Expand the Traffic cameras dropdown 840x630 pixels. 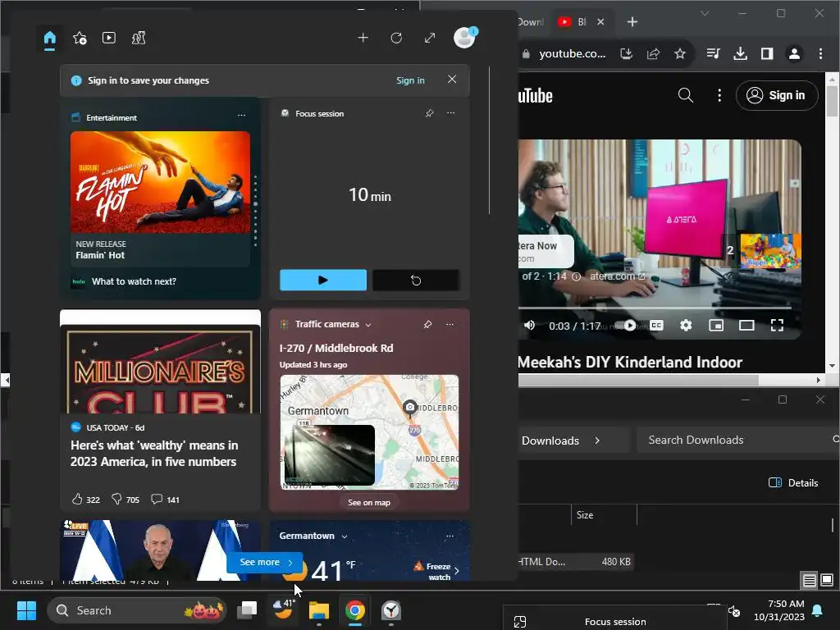point(368,325)
